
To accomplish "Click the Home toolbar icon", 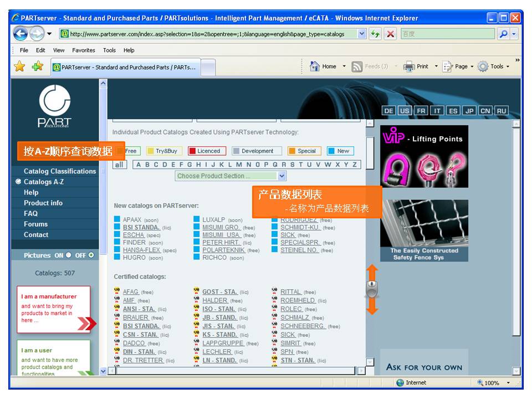I will coord(315,66).
